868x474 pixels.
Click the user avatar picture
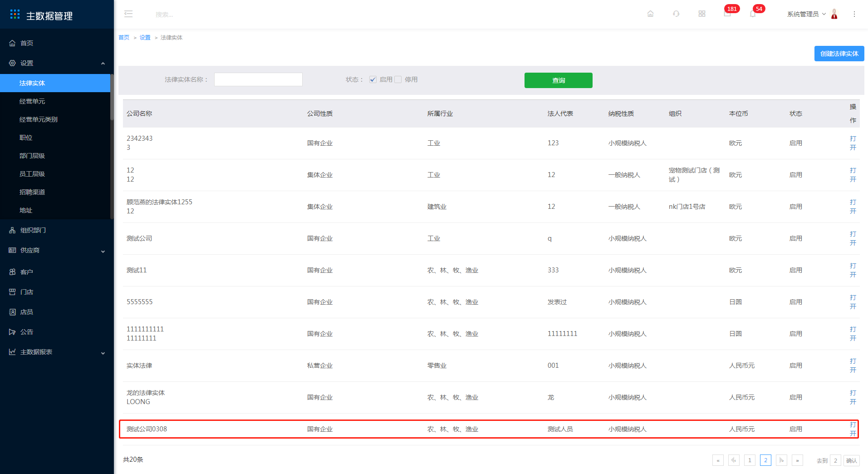coord(834,14)
